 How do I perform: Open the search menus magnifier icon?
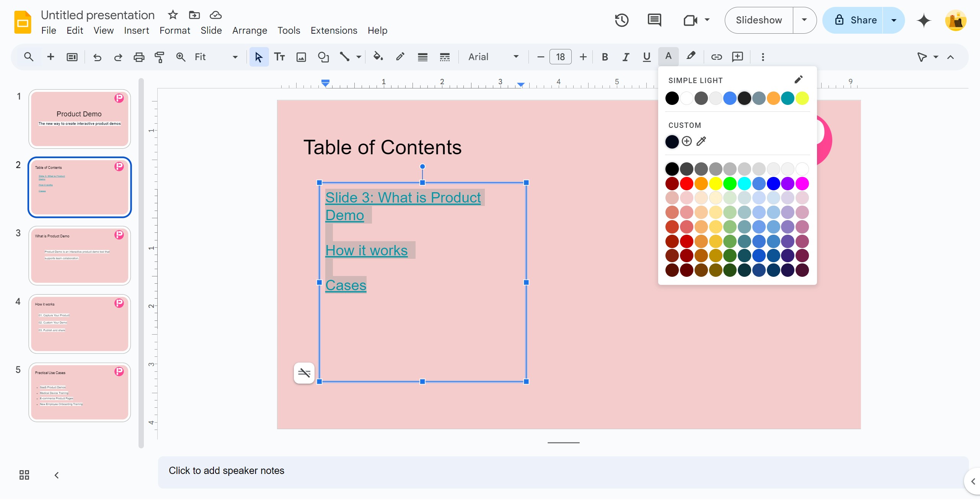point(29,57)
